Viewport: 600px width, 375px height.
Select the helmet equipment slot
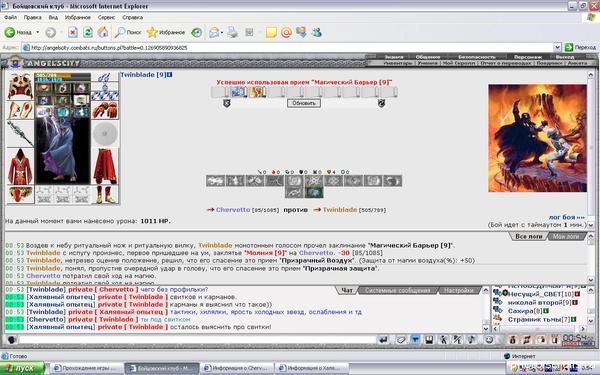click(x=20, y=86)
